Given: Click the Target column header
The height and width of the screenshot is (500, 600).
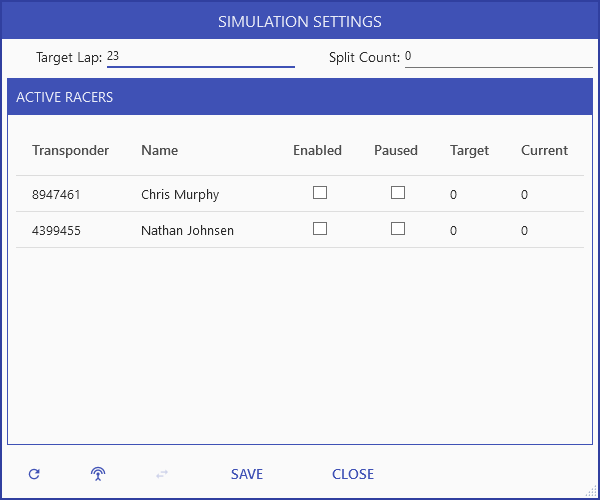Looking at the screenshot, I should click(x=469, y=150).
